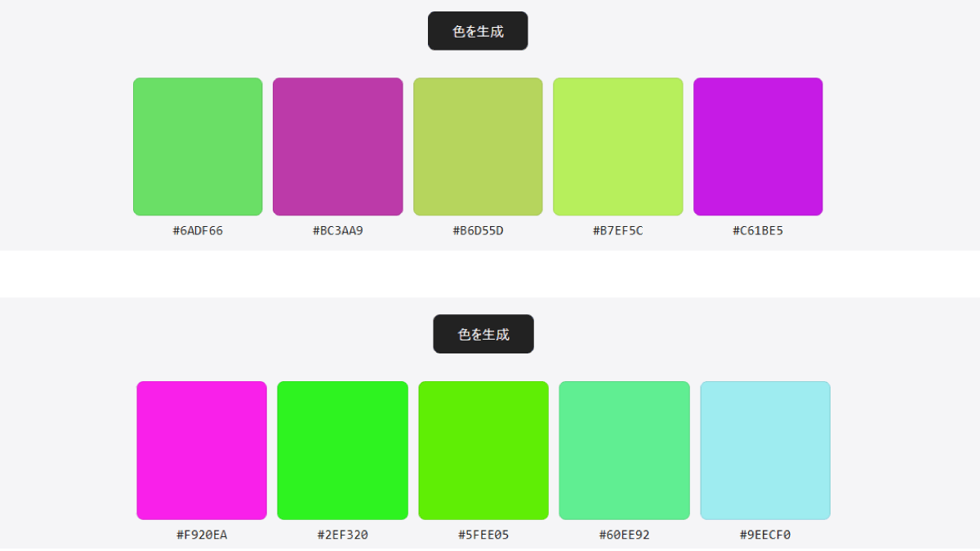980x551 pixels.
Task: Pick the light cyan #9EECF0 swatch
Action: 765,451
